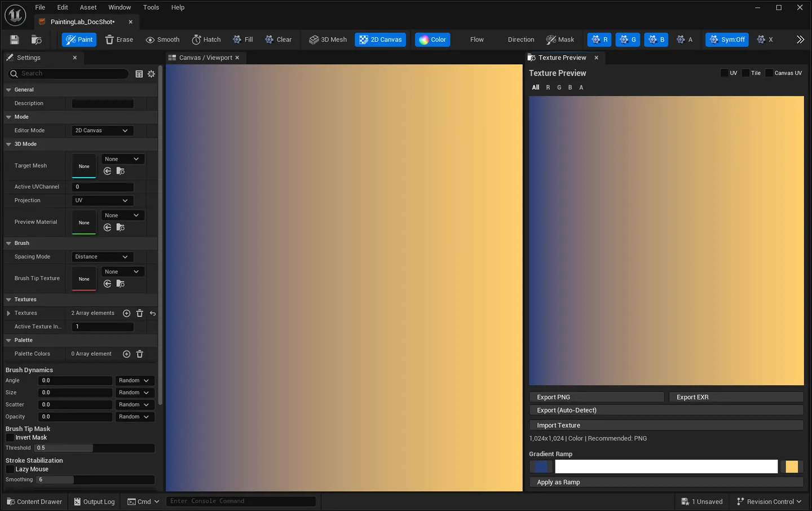The height and width of the screenshot is (511, 812).
Task: Select the Smooth tool
Action: tap(162, 39)
